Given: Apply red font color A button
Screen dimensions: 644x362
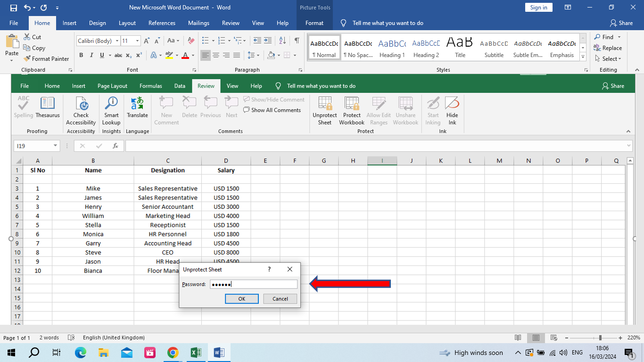Looking at the screenshot, I should tap(185, 55).
